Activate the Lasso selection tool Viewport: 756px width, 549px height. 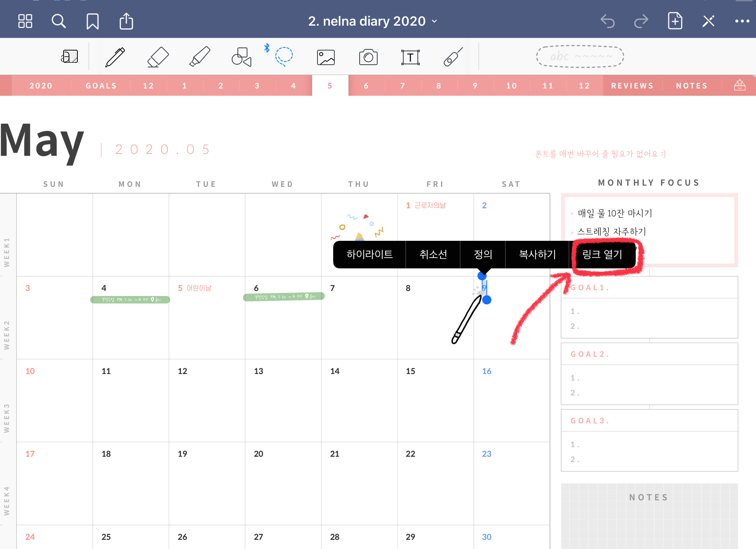(x=284, y=56)
